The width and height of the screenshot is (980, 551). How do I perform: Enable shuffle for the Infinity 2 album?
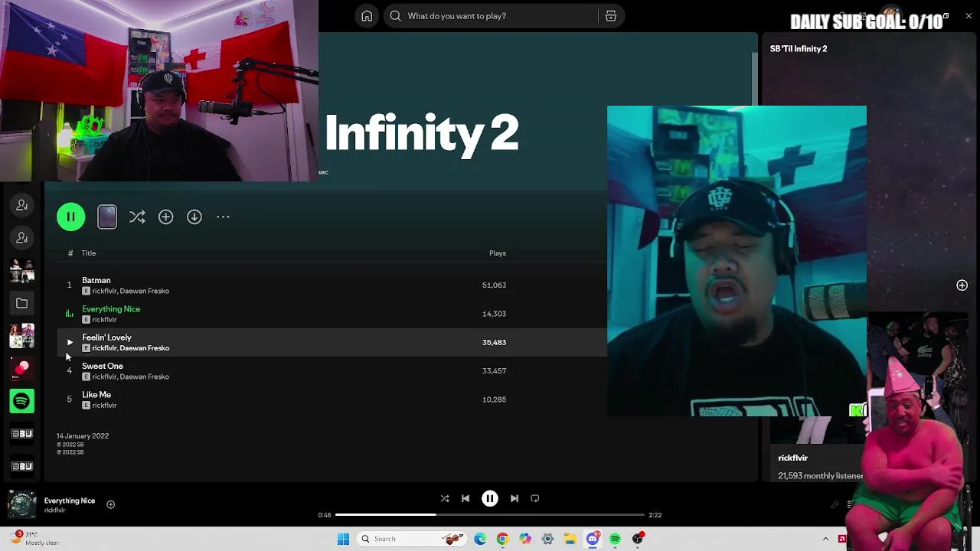tap(137, 217)
